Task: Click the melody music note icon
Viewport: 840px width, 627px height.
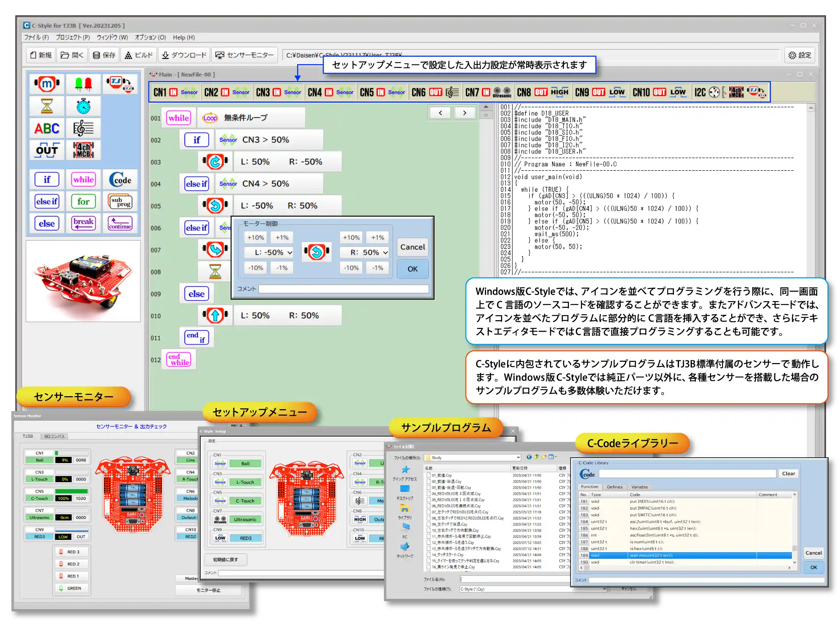Action: pyautogui.click(x=83, y=128)
